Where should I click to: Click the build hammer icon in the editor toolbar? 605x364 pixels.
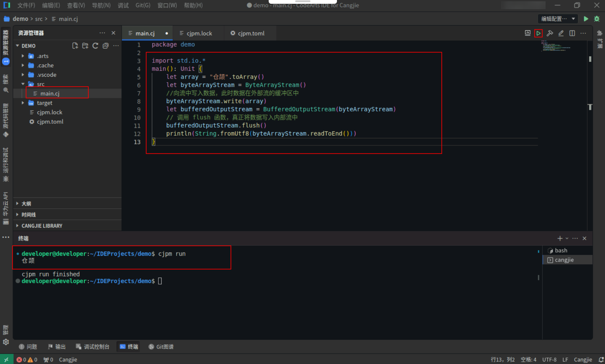click(x=550, y=33)
